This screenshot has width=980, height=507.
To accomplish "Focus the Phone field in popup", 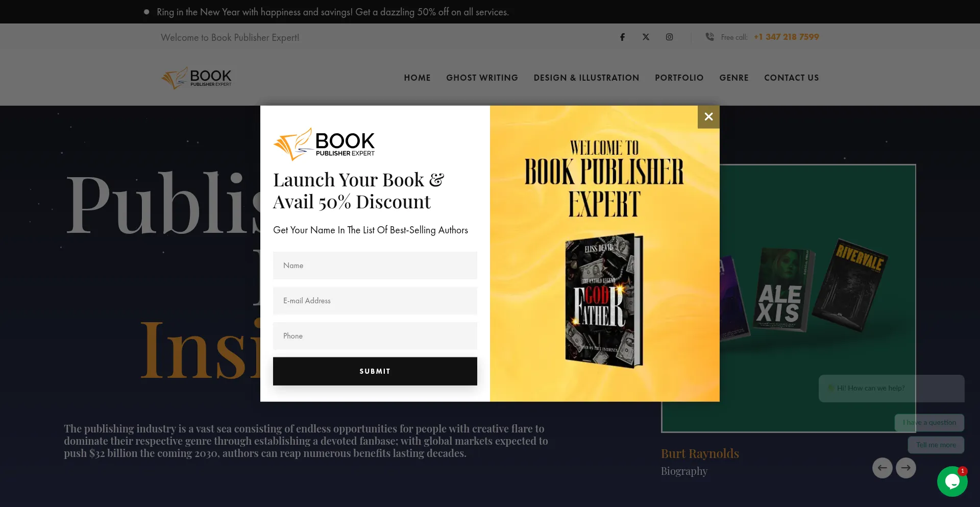I will pyautogui.click(x=375, y=336).
